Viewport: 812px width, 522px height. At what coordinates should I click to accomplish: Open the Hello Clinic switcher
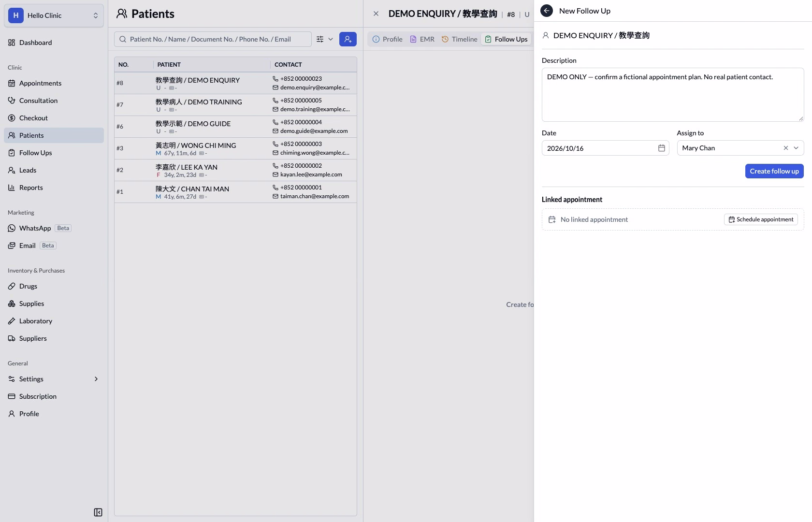pyautogui.click(x=54, y=15)
